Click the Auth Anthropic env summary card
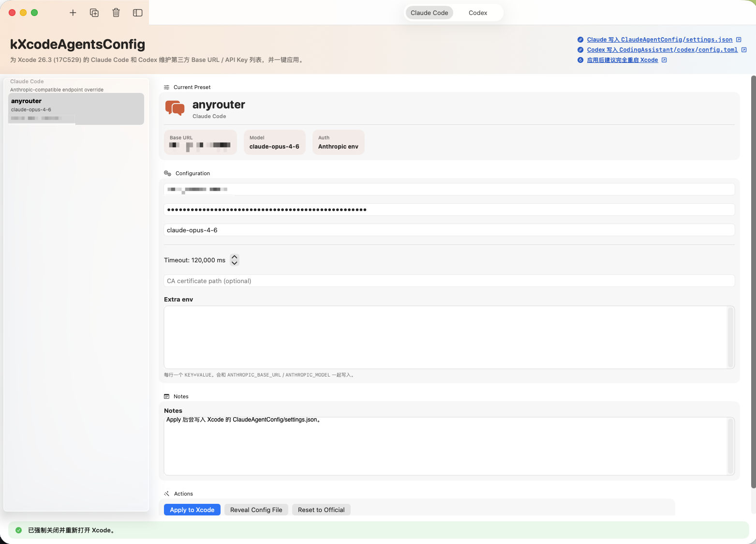 [x=338, y=142]
